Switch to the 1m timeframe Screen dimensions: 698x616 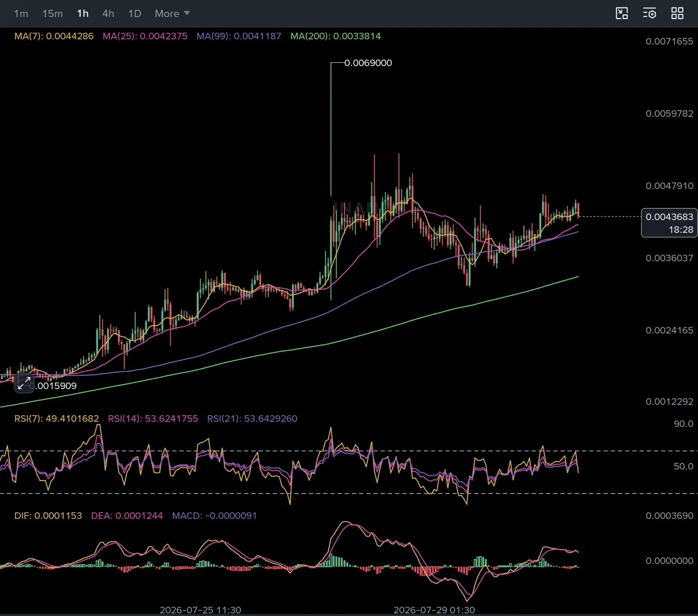click(x=21, y=14)
